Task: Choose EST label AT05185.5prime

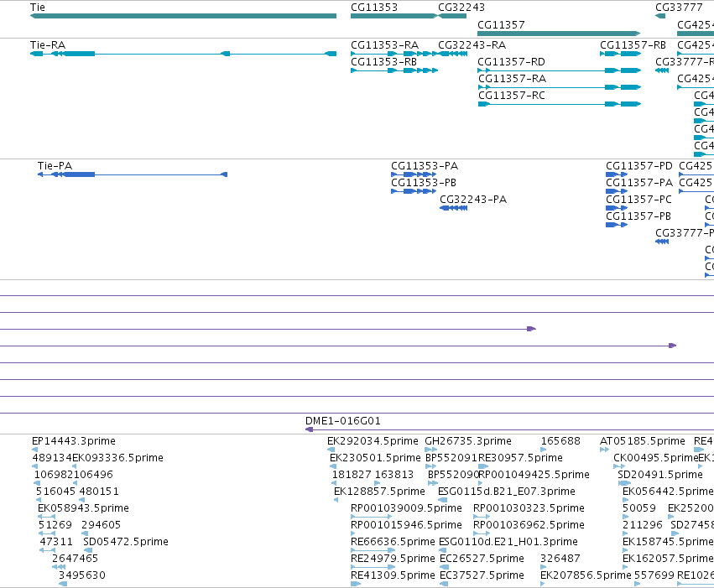Action: click(x=643, y=441)
